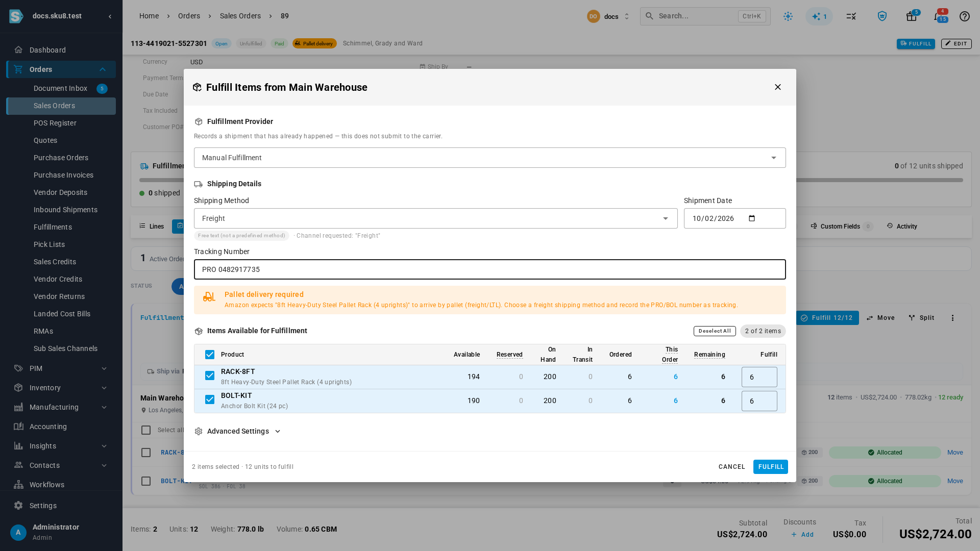This screenshot has height=551, width=980.
Task: Switch to the Lines tab
Action: [x=152, y=227]
